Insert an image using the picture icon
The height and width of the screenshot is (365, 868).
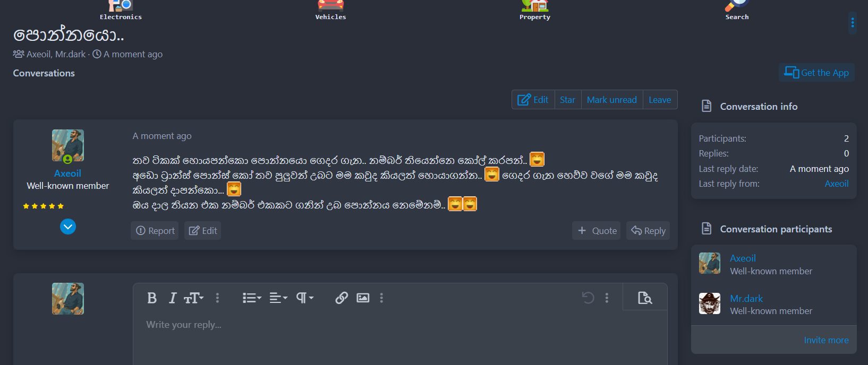click(x=363, y=298)
